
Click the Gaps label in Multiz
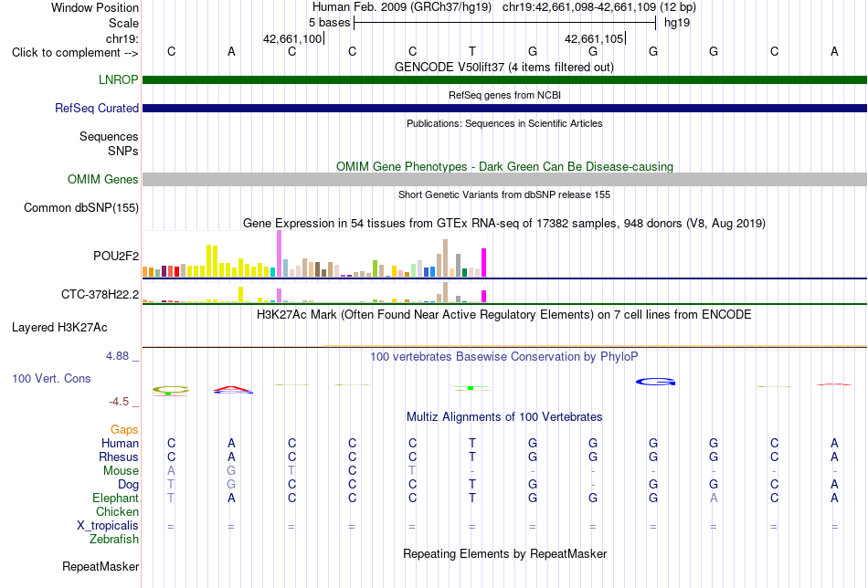pos(124,430)
